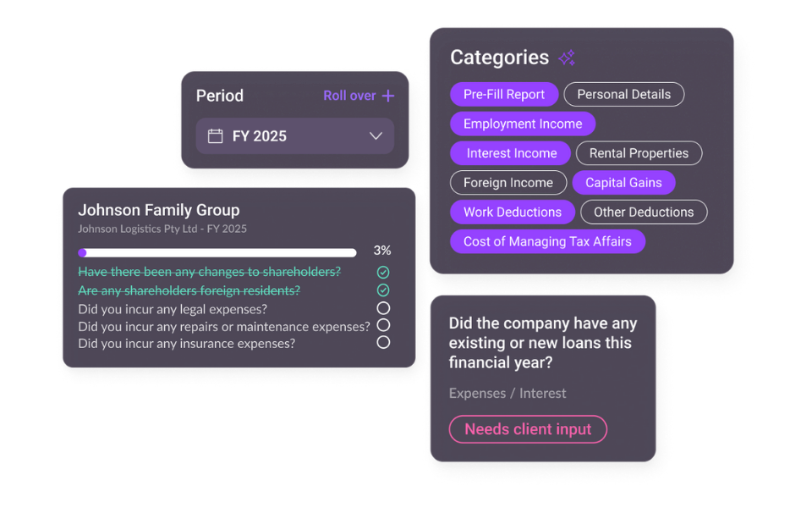
Task: Click the calendar icon in the period selector
Action: (217, 135)
